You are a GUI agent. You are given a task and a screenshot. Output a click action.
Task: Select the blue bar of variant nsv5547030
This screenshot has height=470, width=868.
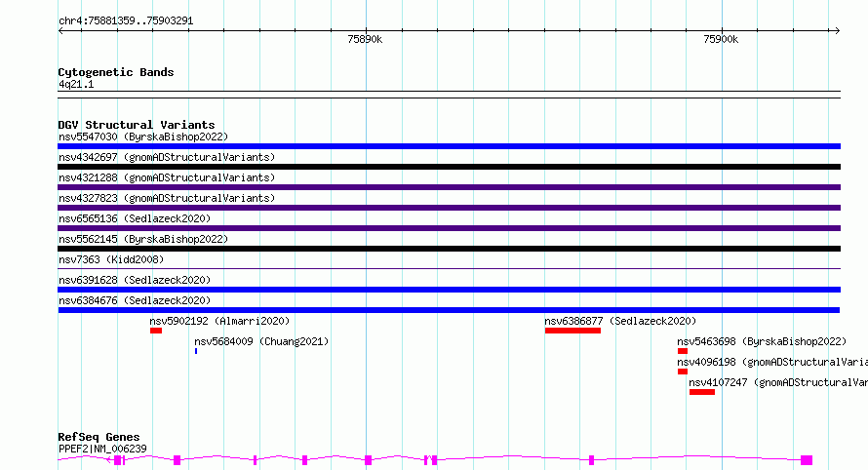[449, 146]
